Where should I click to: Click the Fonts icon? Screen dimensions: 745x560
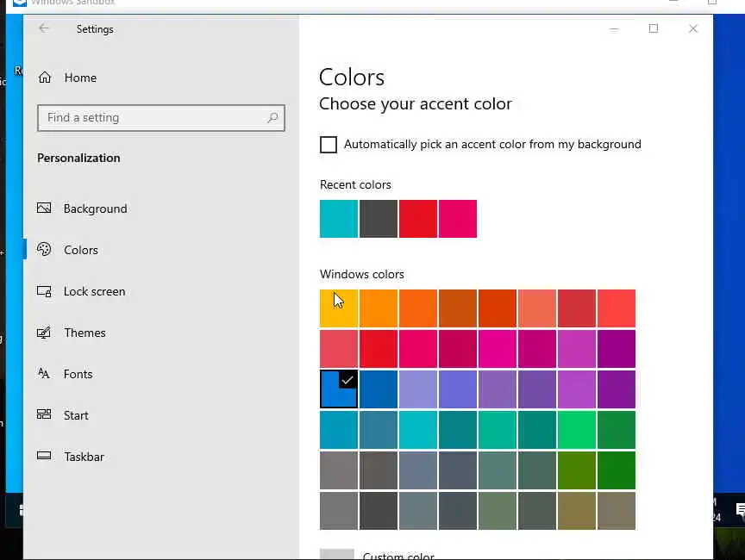click(x=44, y=374)
